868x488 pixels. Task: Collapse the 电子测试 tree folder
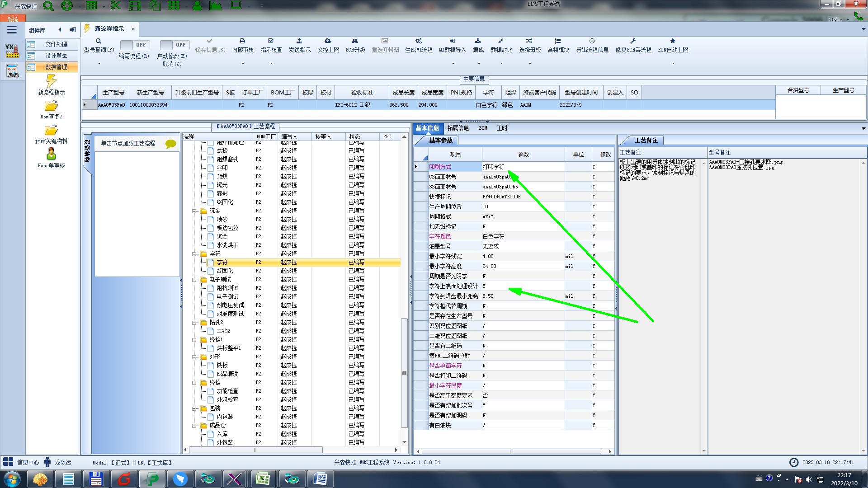click(x=194, y=280)
